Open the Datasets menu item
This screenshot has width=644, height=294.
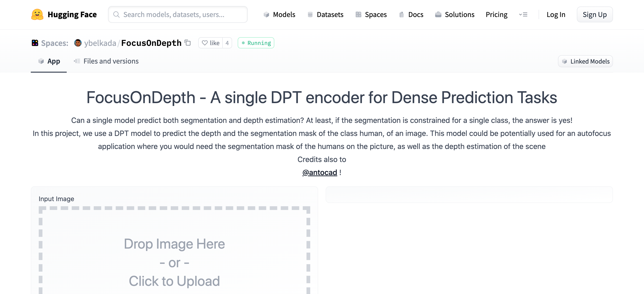coord(325,14)
